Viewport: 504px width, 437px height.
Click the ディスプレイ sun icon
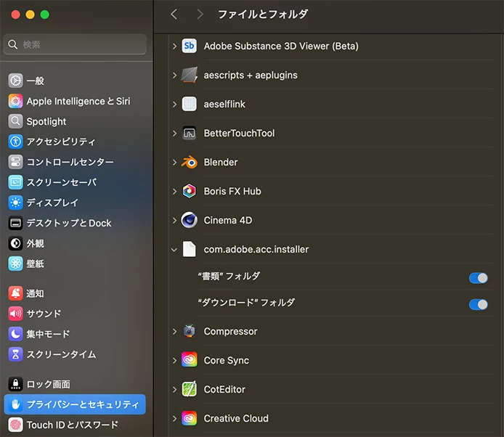[x=15, y=203]
